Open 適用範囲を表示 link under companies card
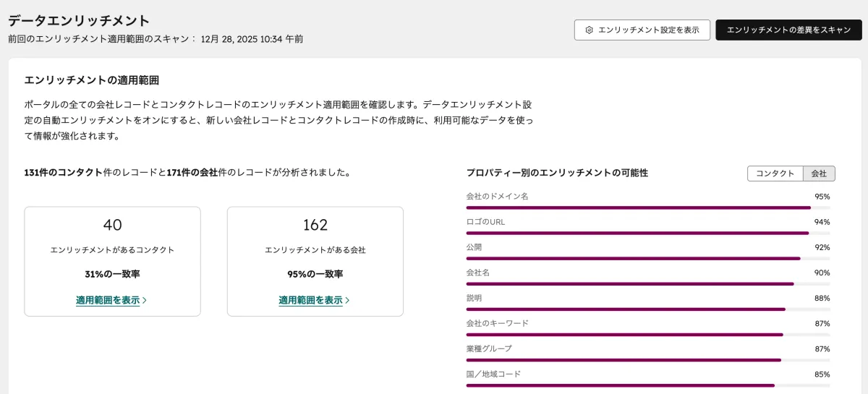 (x=310, y=300)
